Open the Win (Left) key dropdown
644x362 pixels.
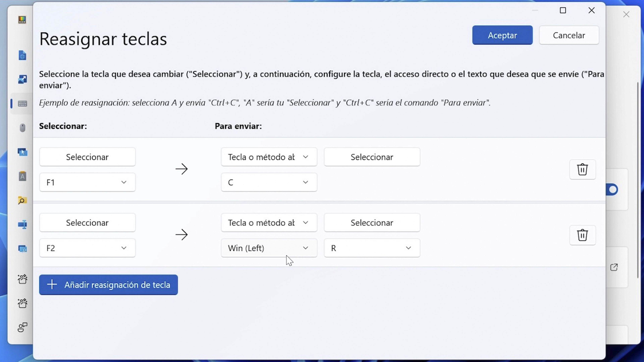tap(269, 248)
